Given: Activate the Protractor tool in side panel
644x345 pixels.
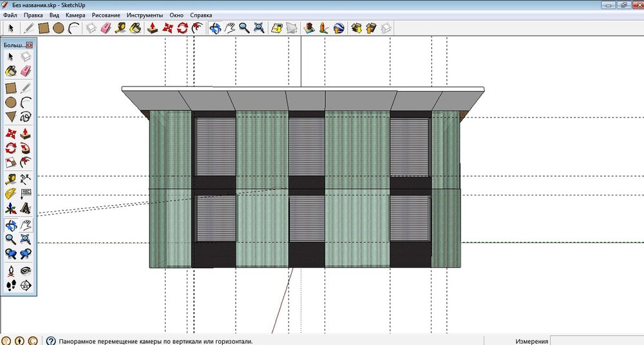Looking at the screenshot, I should pyautogui.click(x=11, y=193).
